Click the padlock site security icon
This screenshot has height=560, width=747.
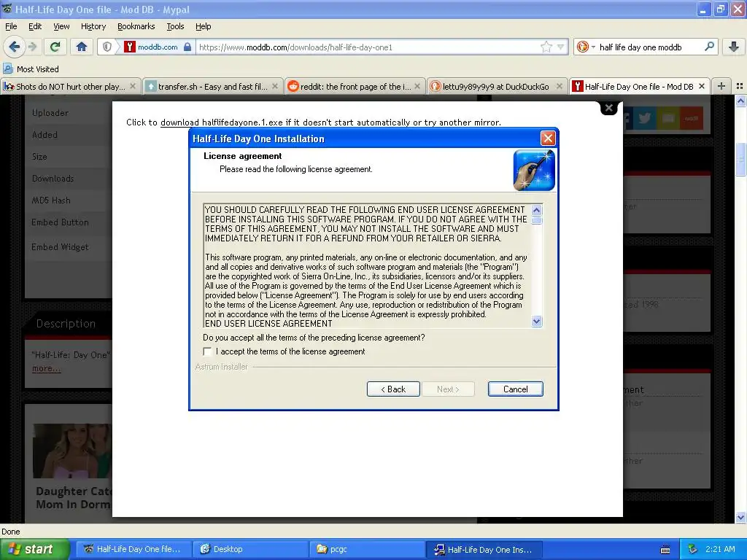(187, 47)
